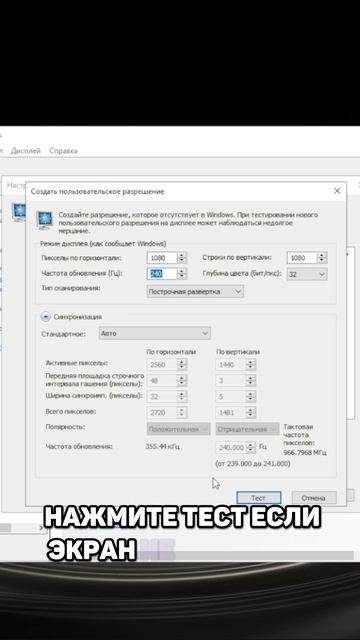Click the По вертикали column header
360x640 pixels.
click(238, 352)
